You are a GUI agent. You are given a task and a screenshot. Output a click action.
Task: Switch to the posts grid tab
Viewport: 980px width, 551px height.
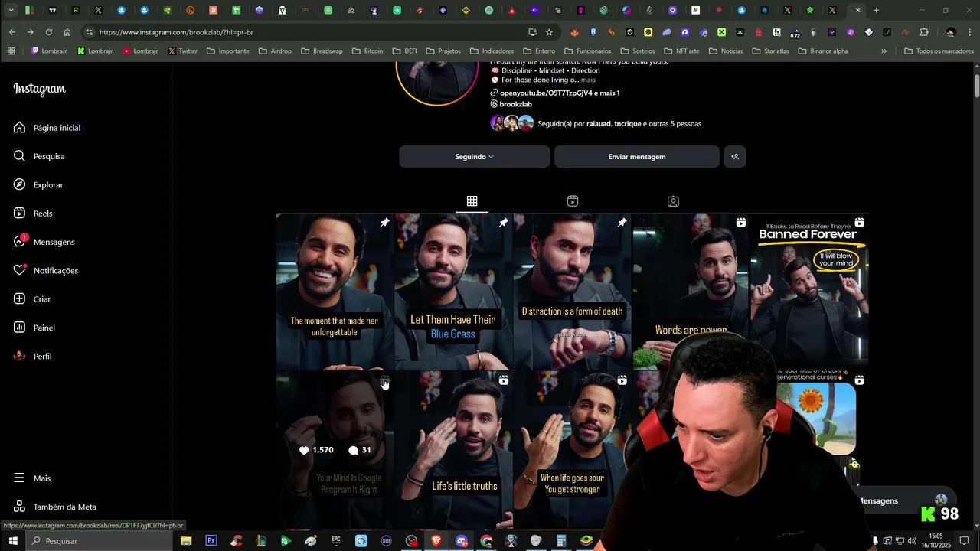pyautogui.click(x=472, y=201)
